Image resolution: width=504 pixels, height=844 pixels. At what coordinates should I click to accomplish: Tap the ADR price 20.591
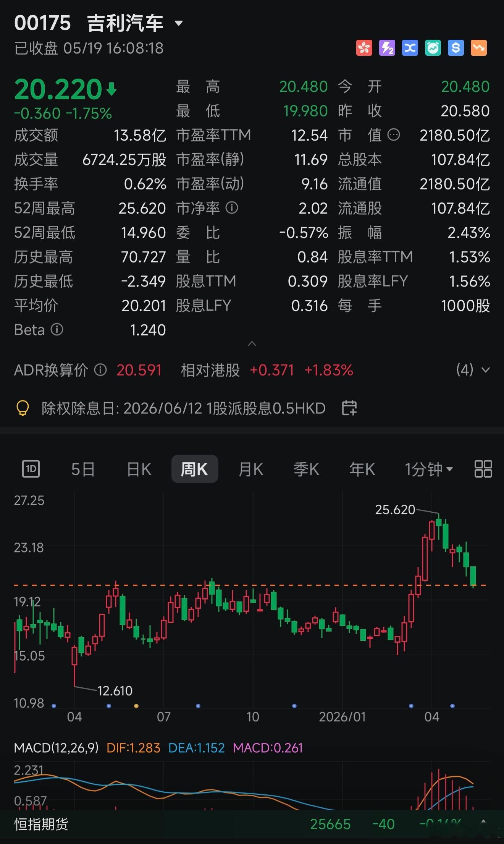tap(139, 370)
